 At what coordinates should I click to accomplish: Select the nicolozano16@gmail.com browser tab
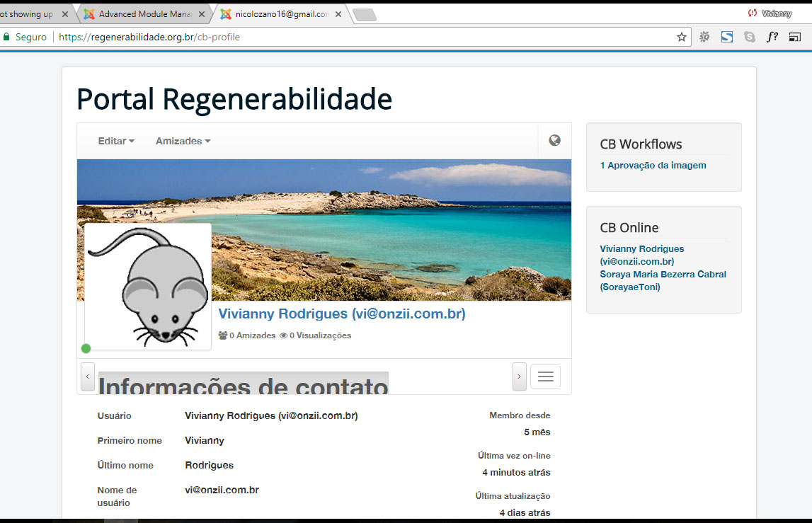[x=282, y=14]
